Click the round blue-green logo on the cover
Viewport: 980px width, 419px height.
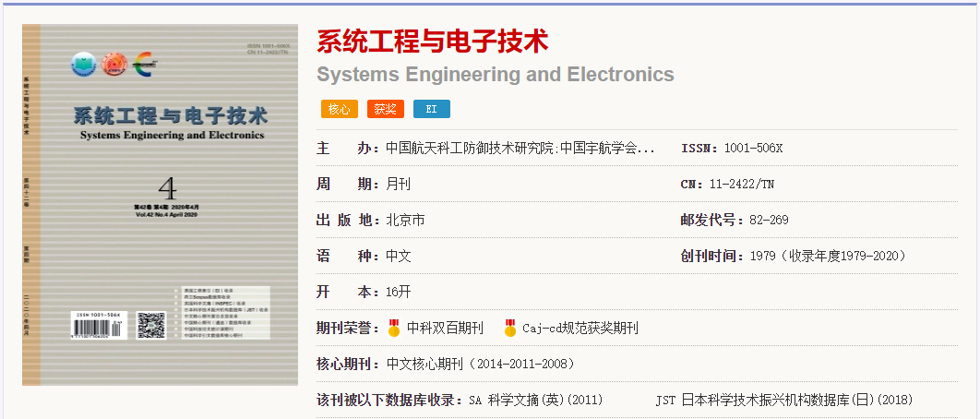click(82, 65)
